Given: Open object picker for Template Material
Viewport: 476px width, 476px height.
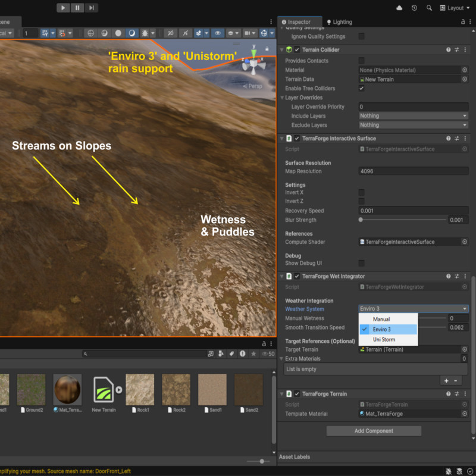Looking at the screenshot, I should [465, 414].
